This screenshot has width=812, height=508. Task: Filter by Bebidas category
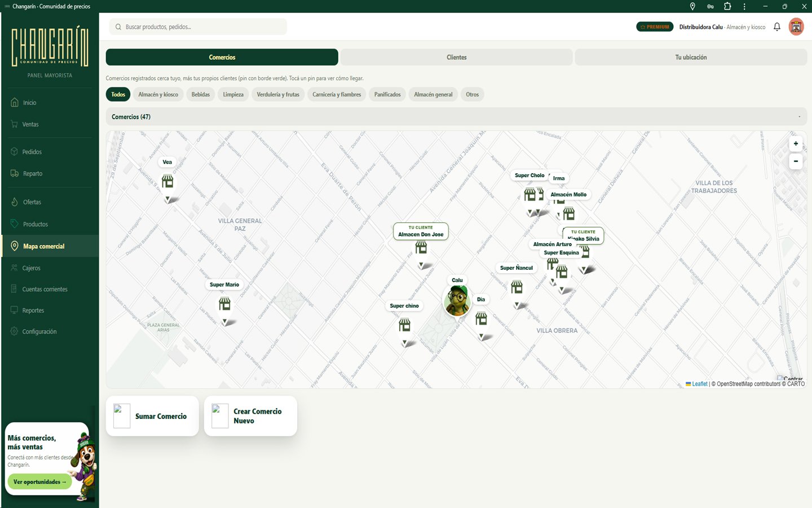201,94
